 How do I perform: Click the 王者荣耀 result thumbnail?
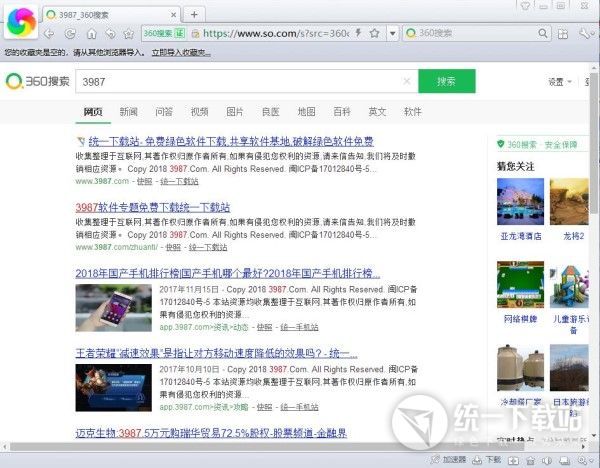click(x=114, y=388)
